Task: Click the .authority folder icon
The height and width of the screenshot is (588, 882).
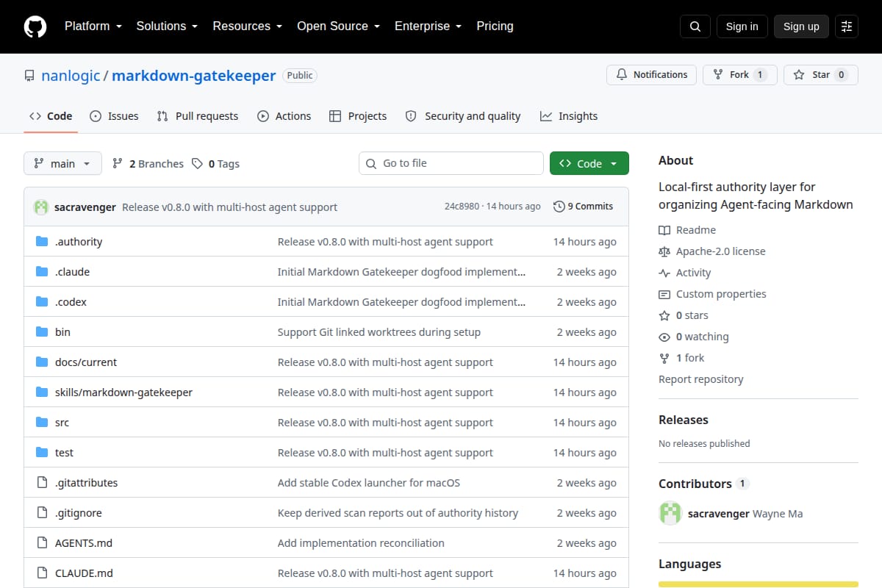Action: click(42, 242)
